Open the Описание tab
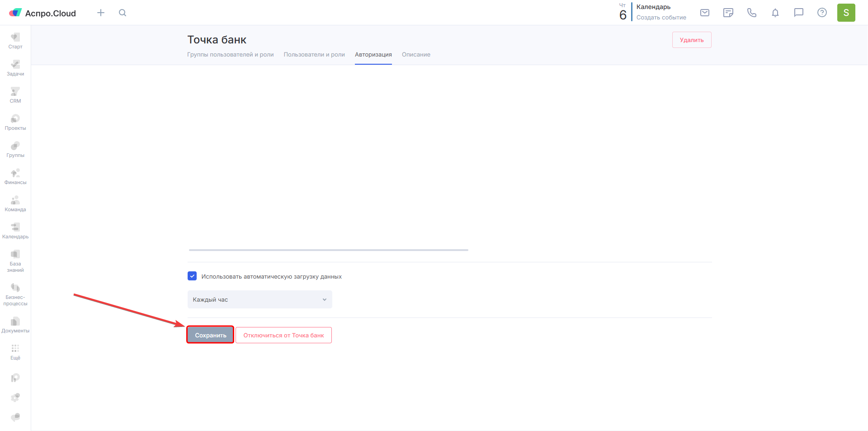 pos(416,55)
